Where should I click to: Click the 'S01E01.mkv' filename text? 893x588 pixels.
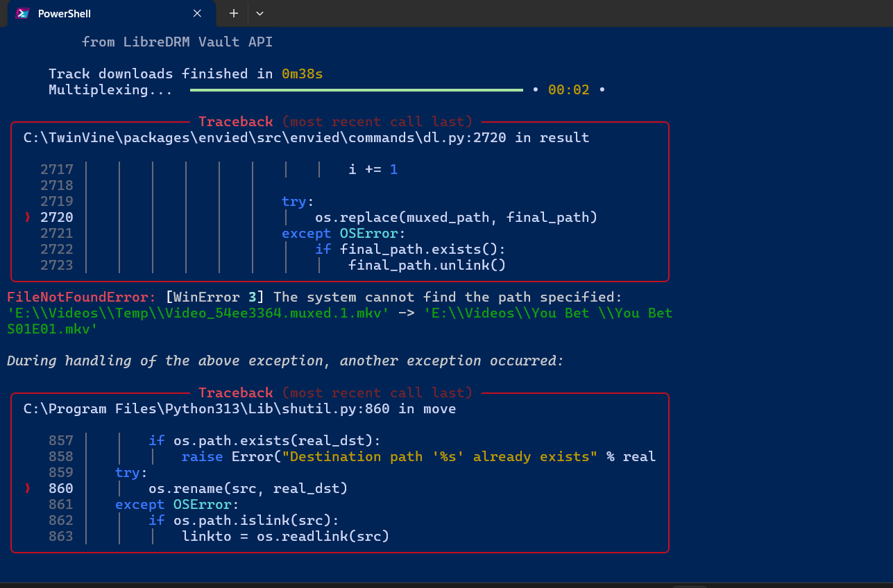pyautogui.click(x=52, y=329)
